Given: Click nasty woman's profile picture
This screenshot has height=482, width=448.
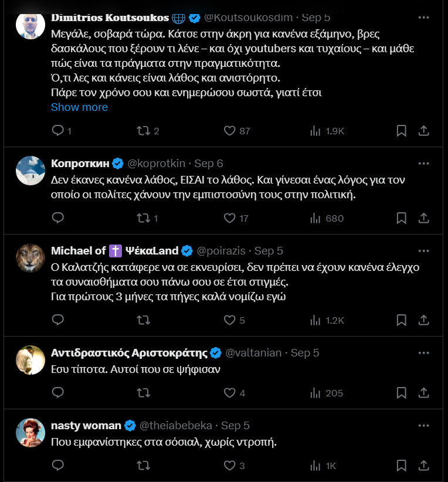Looking at the screenshot, I should 30,432.
